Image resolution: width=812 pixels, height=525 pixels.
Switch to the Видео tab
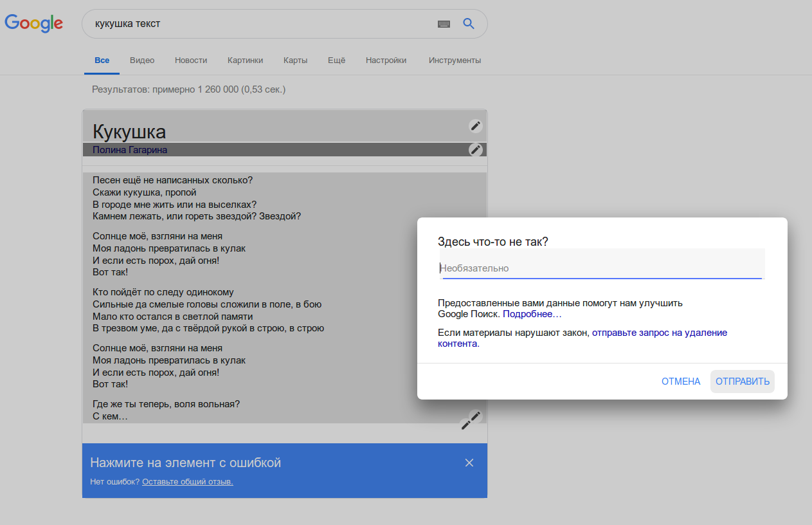coord(142,60)
